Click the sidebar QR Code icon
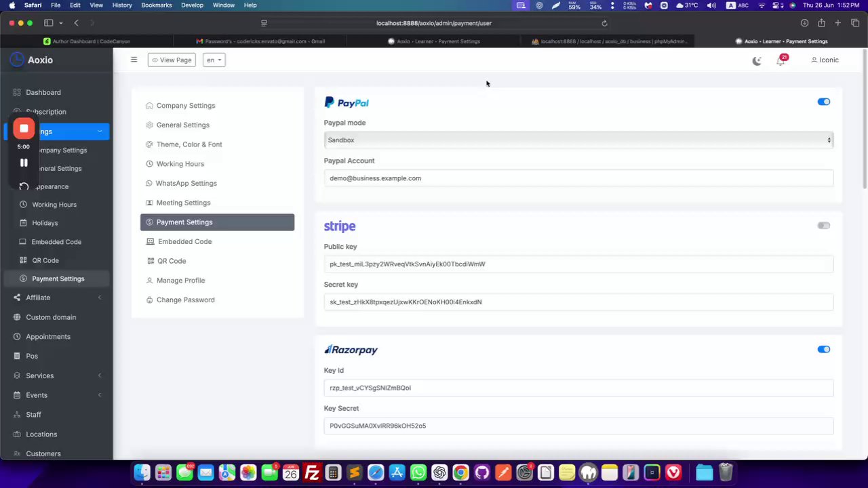This screenshot has width=868, height=488. coord(23,260)
